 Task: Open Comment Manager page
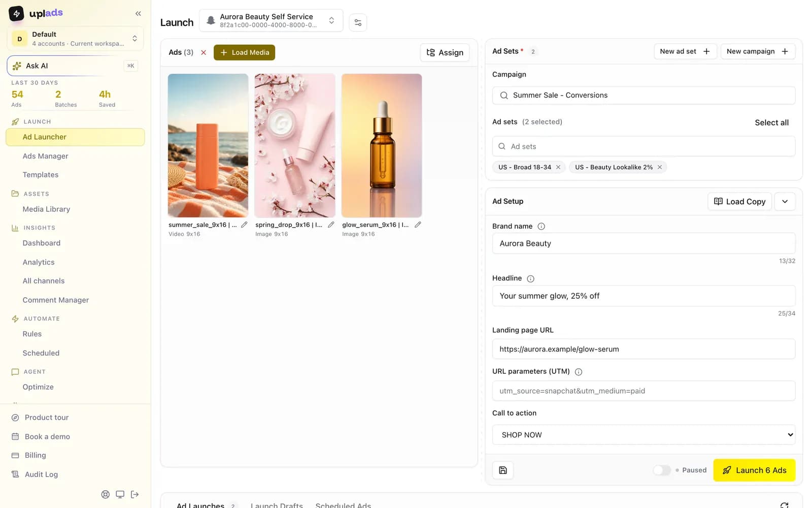coord(56,300)
